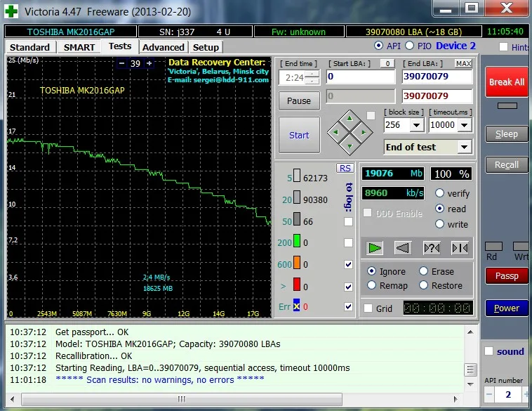Expand the timeout ms dropdown
532x411 pixels.
click(x=464, y=125)
